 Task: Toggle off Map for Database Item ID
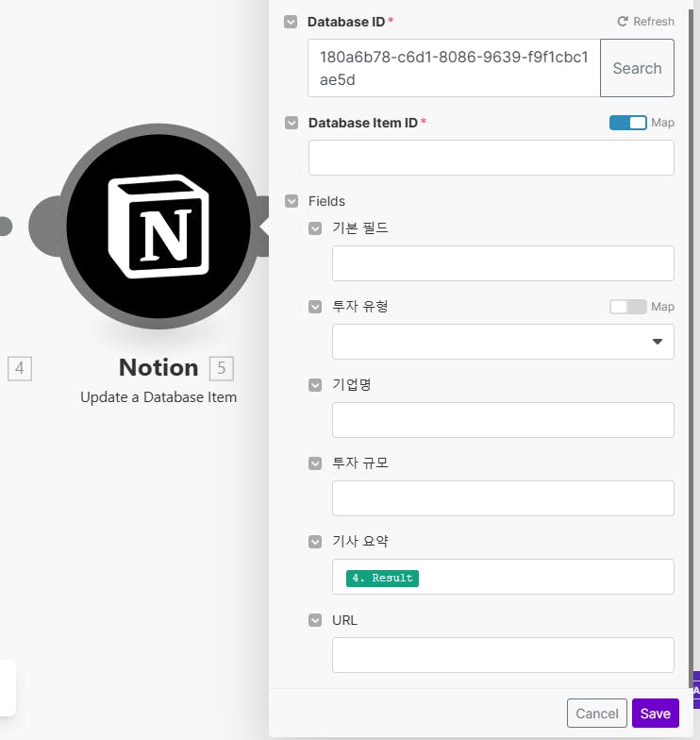pos(628,123)
